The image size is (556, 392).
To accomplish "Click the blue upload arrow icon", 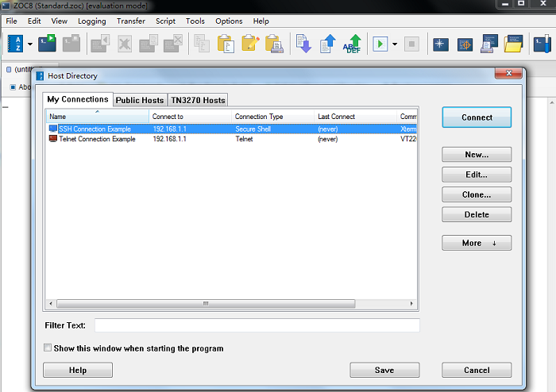I will tap(327, 44).
